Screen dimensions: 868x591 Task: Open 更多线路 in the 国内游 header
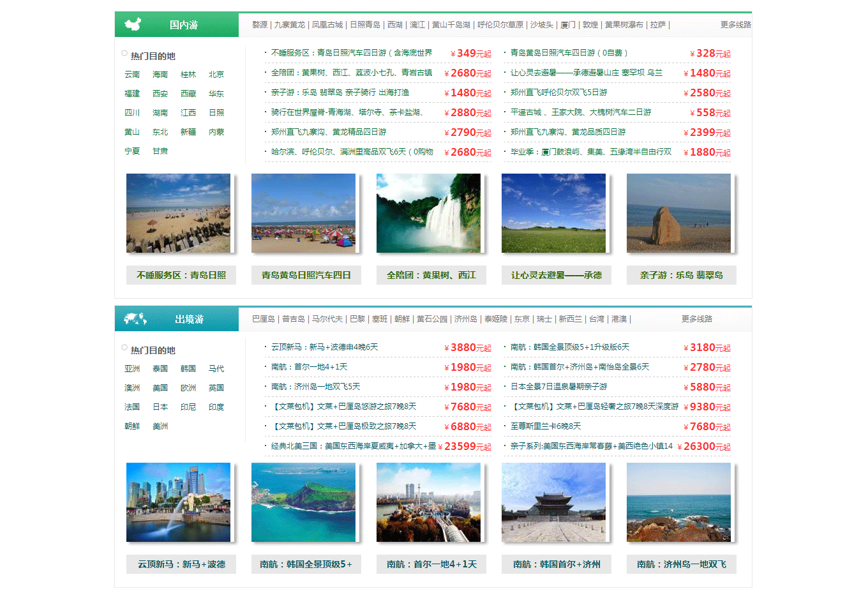click(x=734, y=24)
